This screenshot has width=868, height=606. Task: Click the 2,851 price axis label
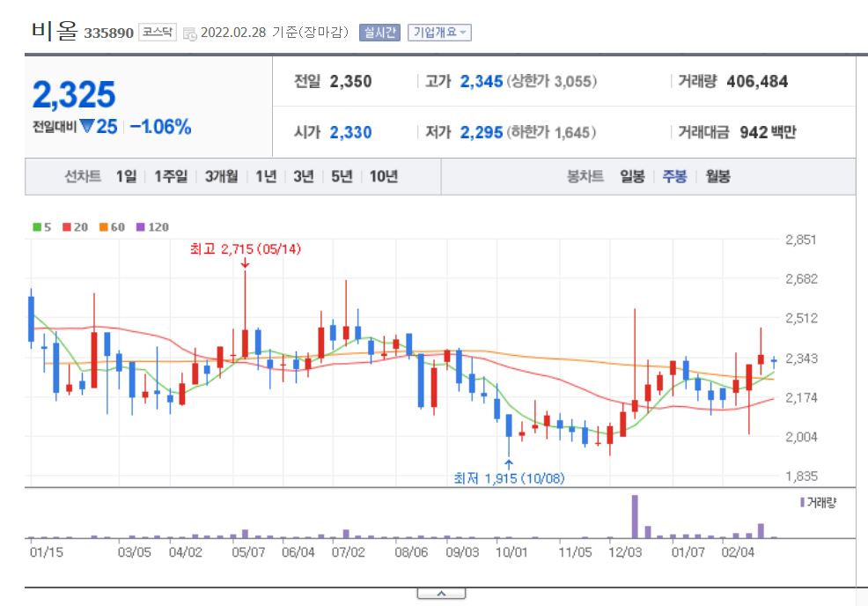click(x=801, y=240)
